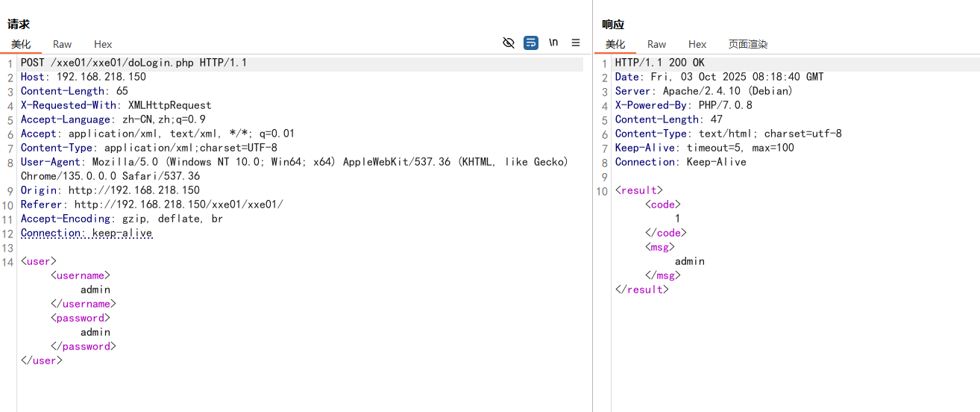Click the POST /xxe01/xxe01/doLogin.php request line
The image size is (980, 412).
(x=134, y=63)
